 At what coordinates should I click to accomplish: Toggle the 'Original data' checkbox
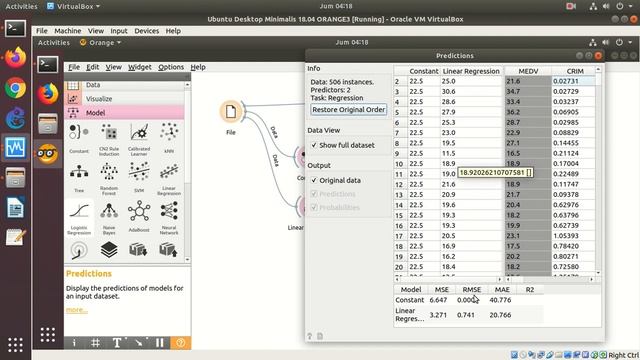314,180
